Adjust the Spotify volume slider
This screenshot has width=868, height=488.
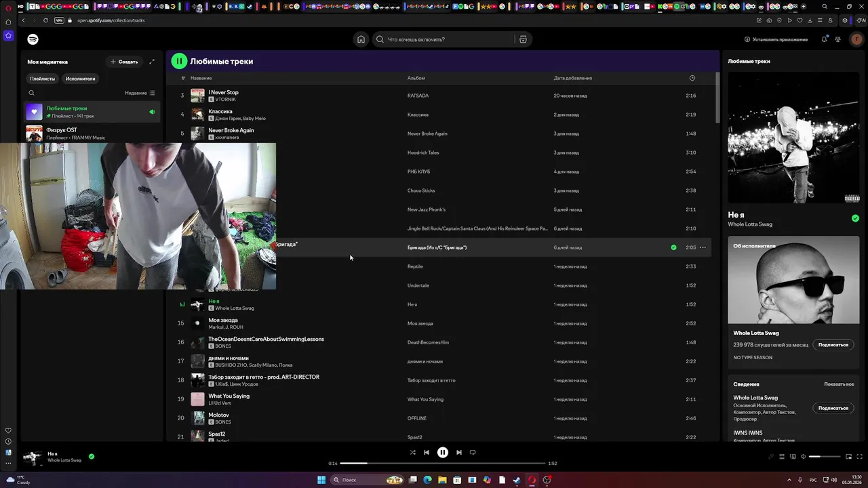(825, 457)
